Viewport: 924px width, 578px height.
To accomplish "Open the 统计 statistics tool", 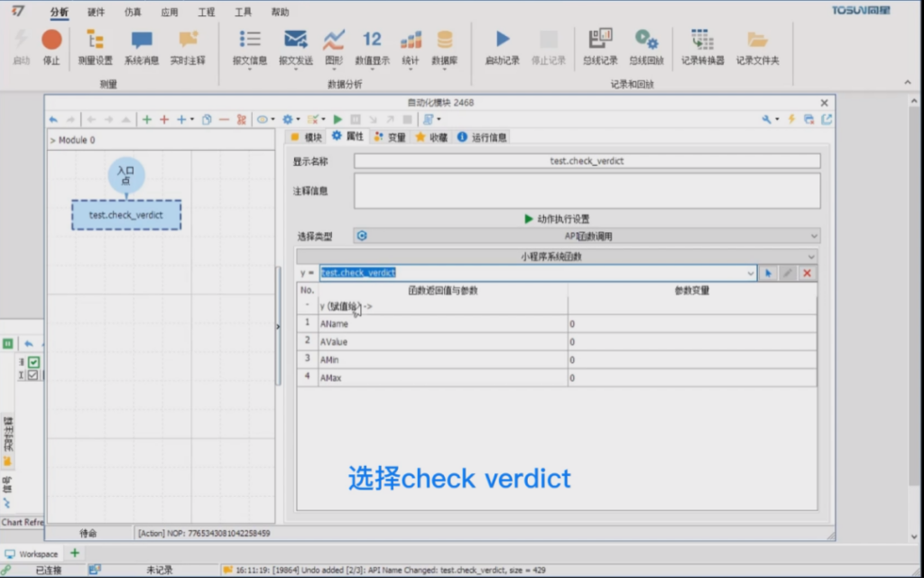I will [411, 49].
